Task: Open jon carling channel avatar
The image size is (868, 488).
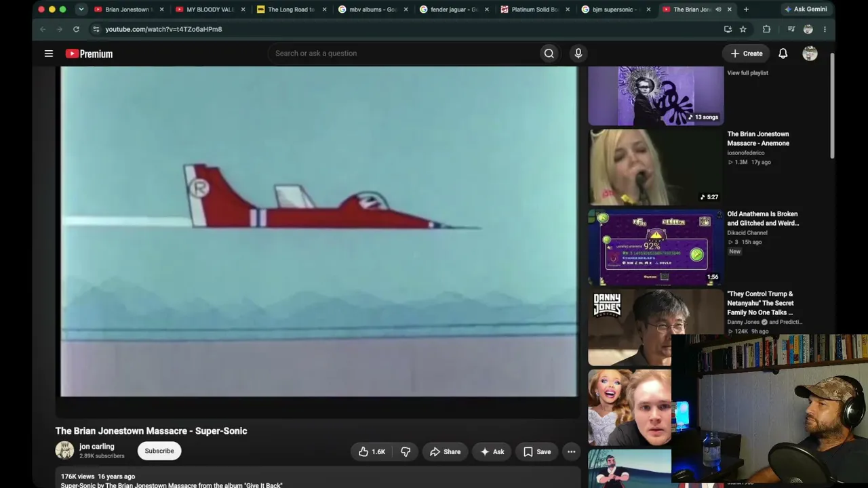Action: click(64, 451)
